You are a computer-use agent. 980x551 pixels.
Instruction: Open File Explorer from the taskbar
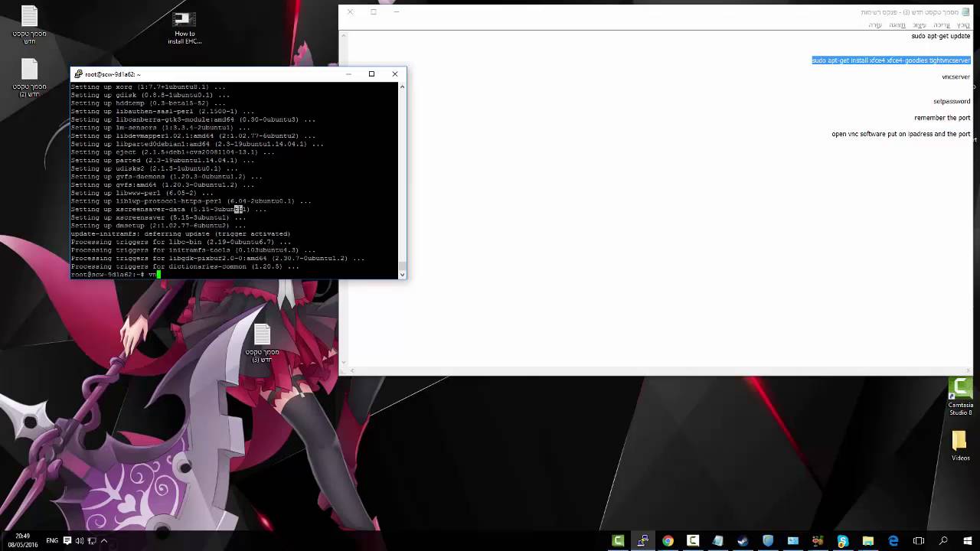867,541
